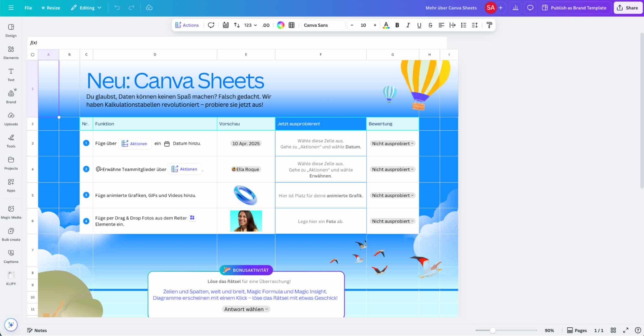Open the Brand panel
Image resolution: width=644 pixels, height=336 pixels.
[x=11, y=97]
